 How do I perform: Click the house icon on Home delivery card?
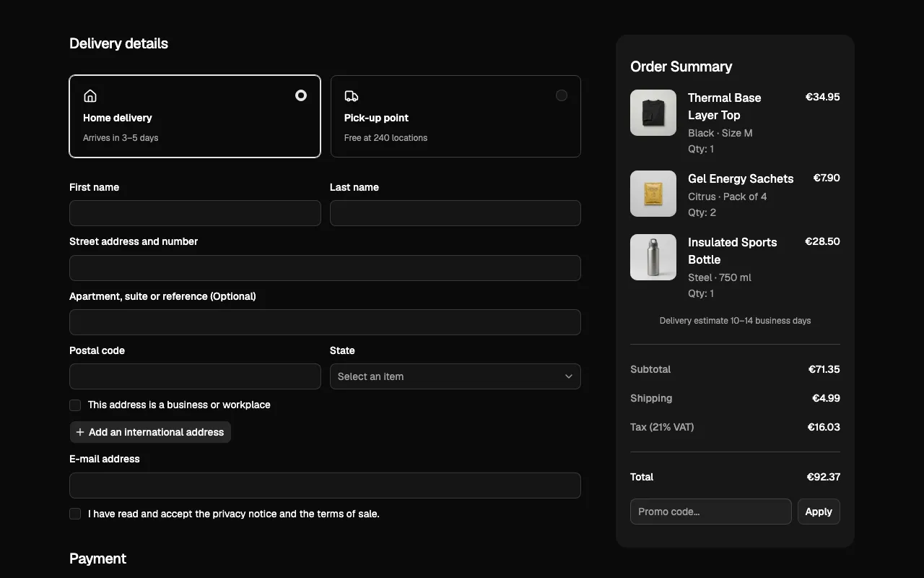tap(90, 95)
